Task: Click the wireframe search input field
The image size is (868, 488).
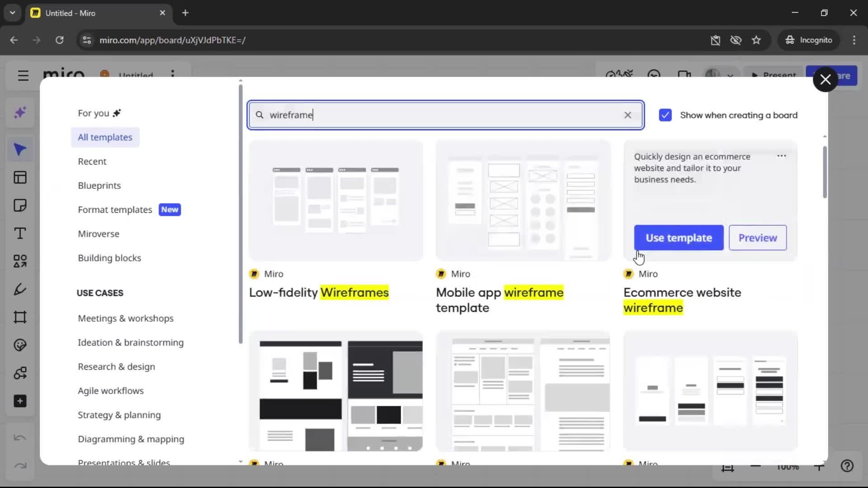Action: coord(445,115)
